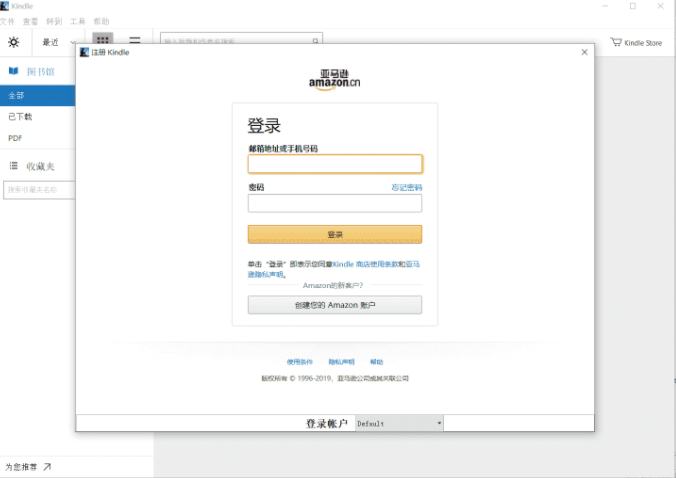Click the 登录 heading text

pos(264,125)
